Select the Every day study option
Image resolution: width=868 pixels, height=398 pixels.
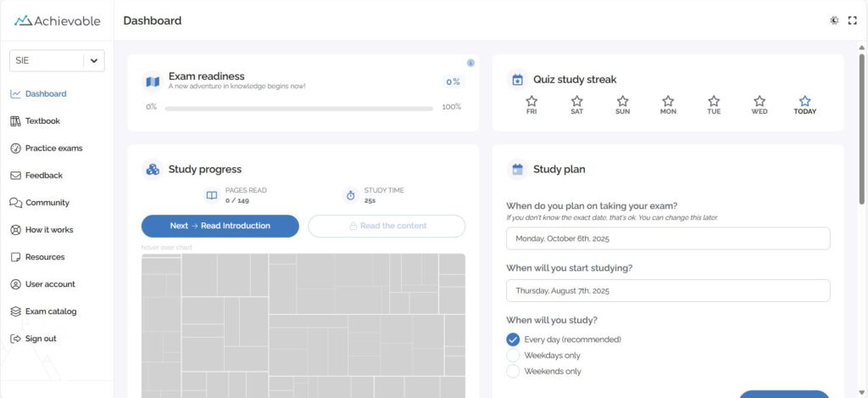[513, 339]
